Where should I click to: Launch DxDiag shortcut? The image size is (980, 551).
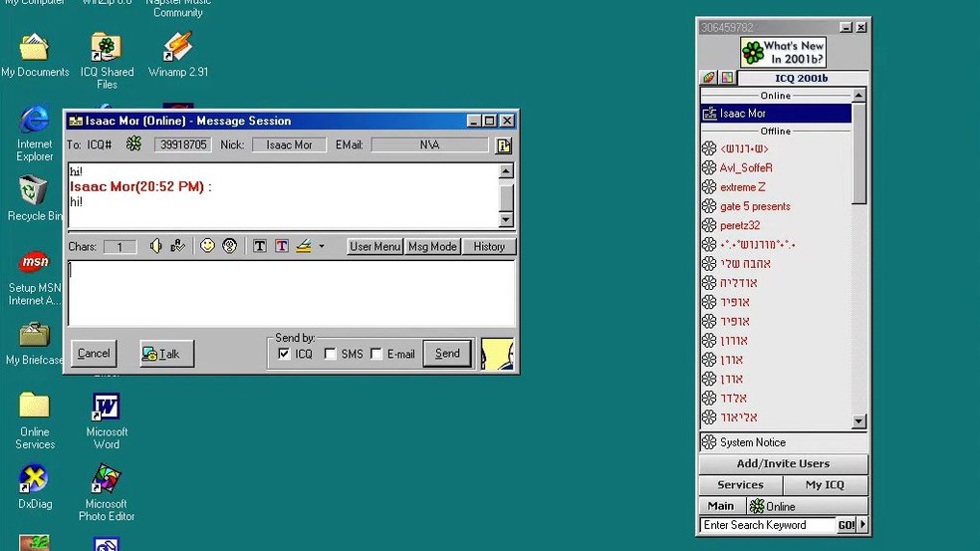click(35, 486)
